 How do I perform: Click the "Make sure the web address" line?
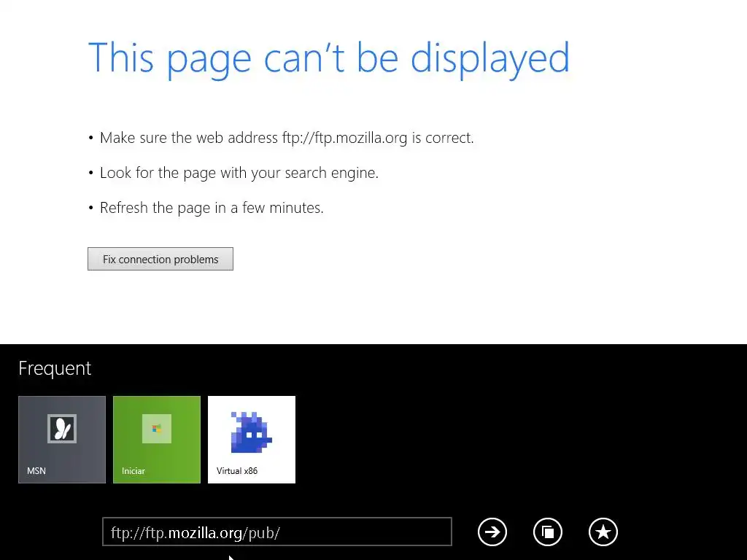click(287, 138)
